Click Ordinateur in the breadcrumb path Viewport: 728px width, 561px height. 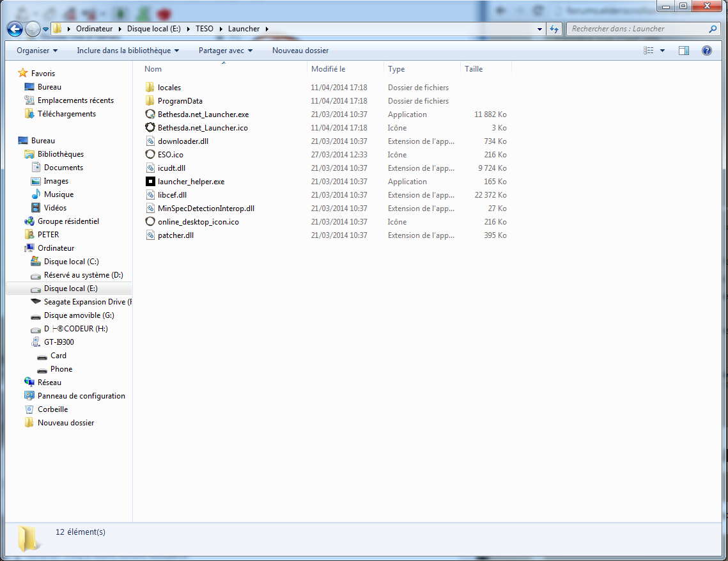[94, 29]
